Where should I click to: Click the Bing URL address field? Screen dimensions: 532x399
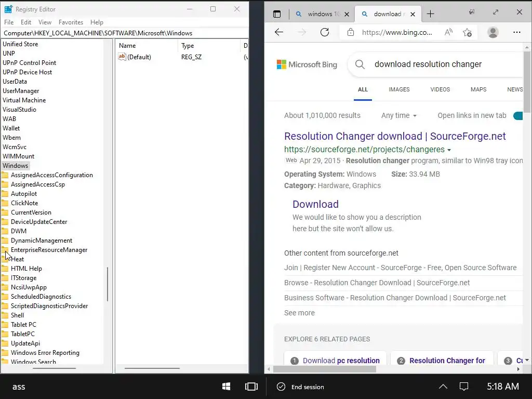tap(397, 32)
